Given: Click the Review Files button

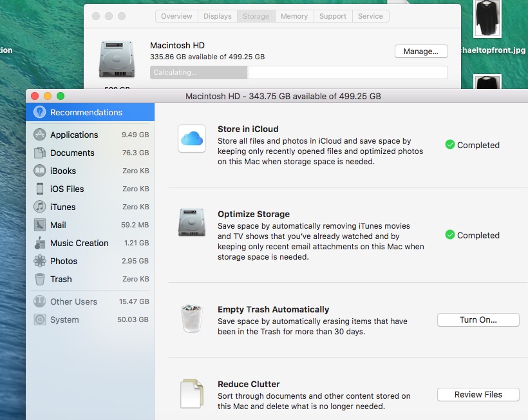Looking at the screenshot, I should click(478, 394).
